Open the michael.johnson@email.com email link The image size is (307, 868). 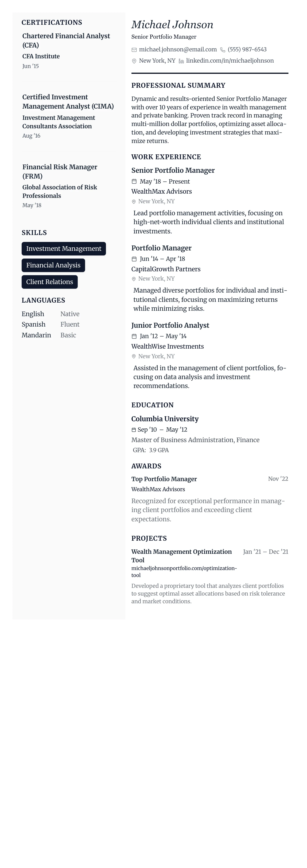click(x=178, y=49)
